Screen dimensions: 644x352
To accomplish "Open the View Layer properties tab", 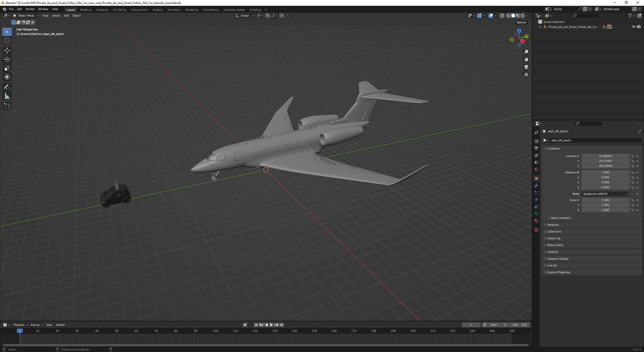I will 536,155.
